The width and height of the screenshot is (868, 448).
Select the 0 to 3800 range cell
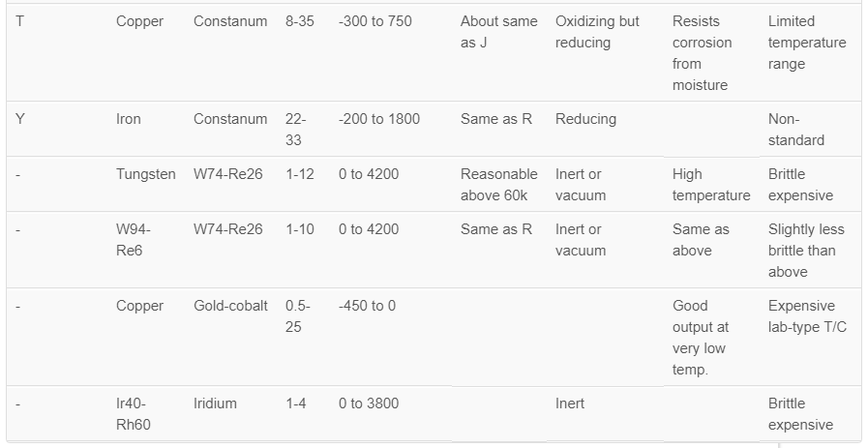pos(369,403)
